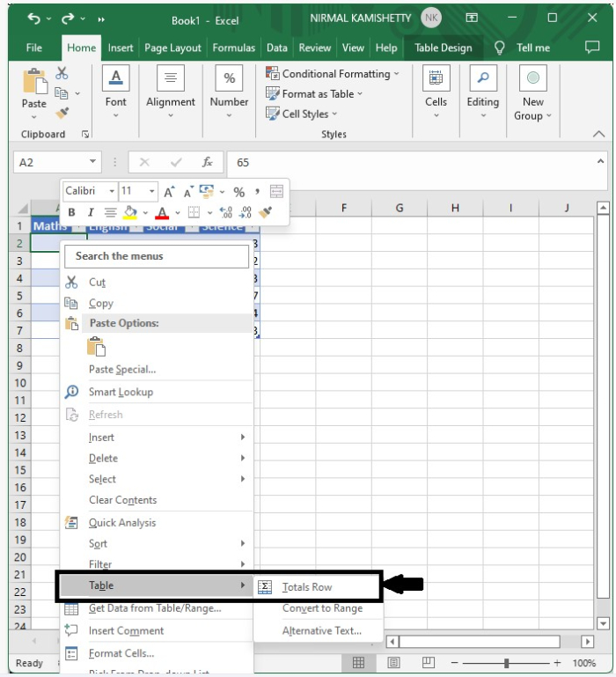The width and height of the screenshot is (616, 677).
Task: Open the Conditional Formatting dropdown
Action: 333,74
